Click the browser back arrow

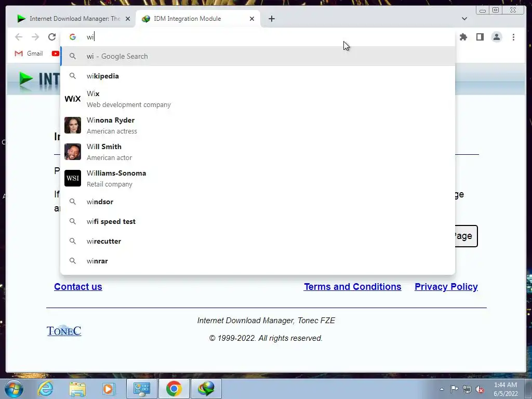[19, 37]
